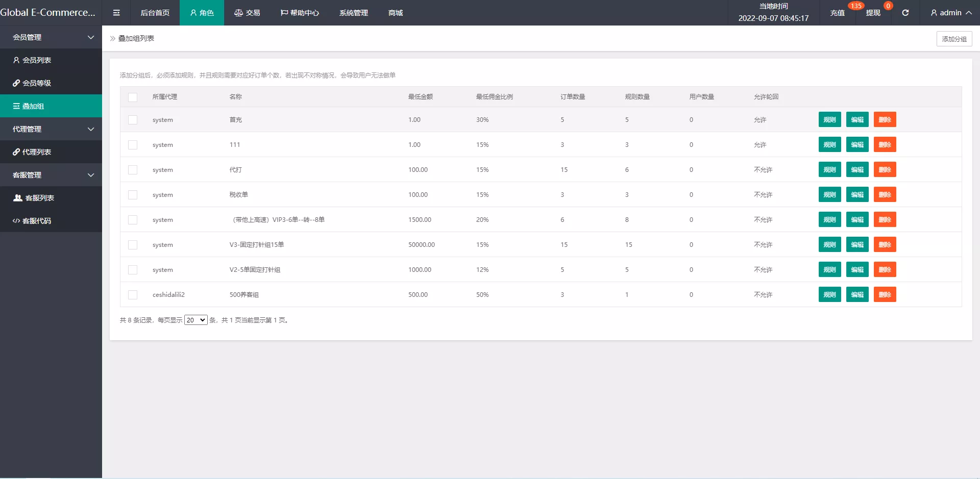Open the admin user dropdown menu
980x479 pixels.
pos(951,13)
